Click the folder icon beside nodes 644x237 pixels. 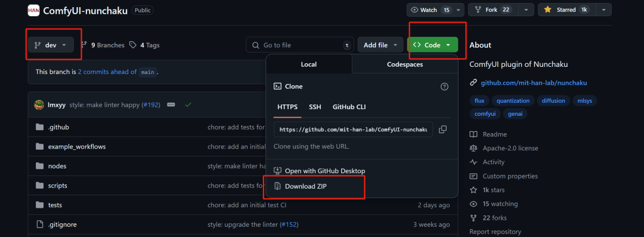39,166
